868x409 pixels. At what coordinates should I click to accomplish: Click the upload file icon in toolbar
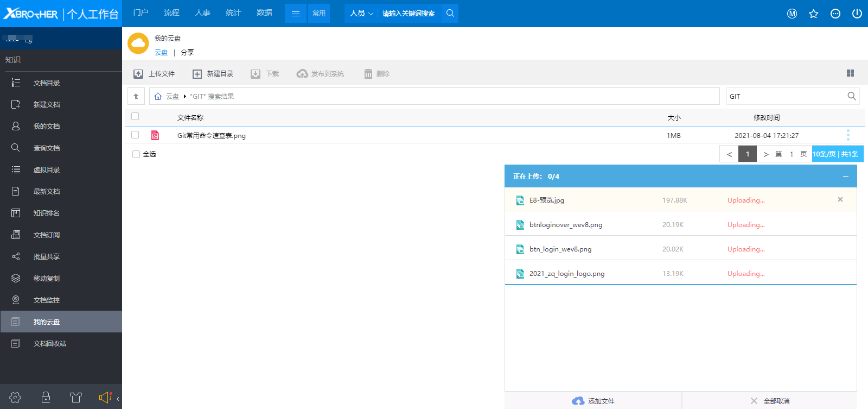click(x=138, y=74)
